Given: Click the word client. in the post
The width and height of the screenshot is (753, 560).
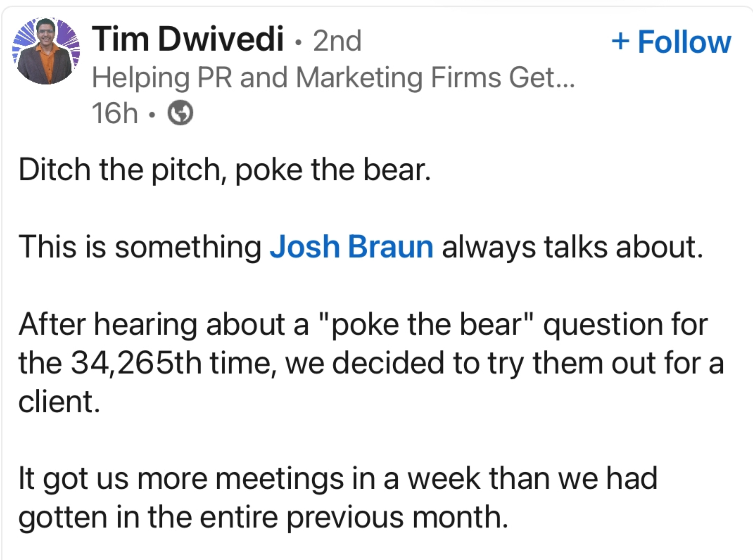Looking at the screenshot, I should point(59,401).
